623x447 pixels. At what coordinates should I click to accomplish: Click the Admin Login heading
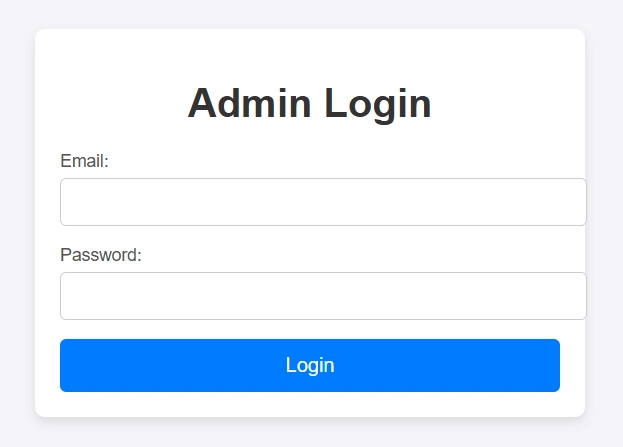coord(310,103)
